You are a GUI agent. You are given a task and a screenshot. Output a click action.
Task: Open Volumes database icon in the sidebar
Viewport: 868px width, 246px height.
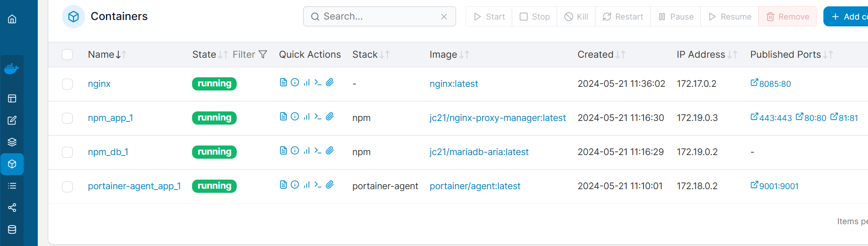12,230
